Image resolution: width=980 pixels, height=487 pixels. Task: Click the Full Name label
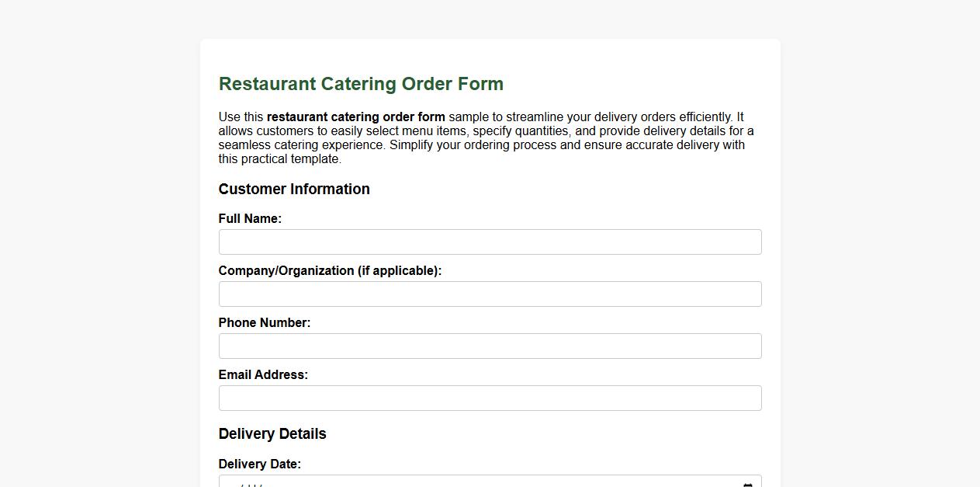(x=250, y=218)
